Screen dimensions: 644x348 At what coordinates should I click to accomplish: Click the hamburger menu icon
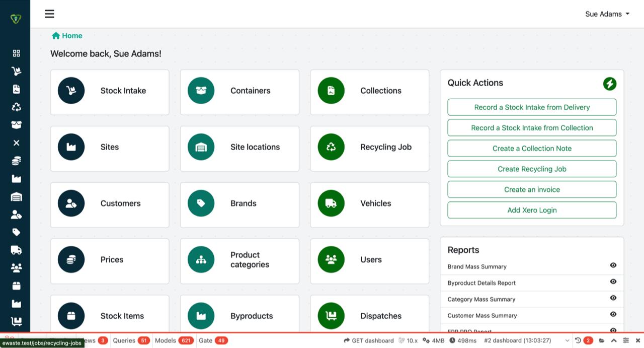49,14
